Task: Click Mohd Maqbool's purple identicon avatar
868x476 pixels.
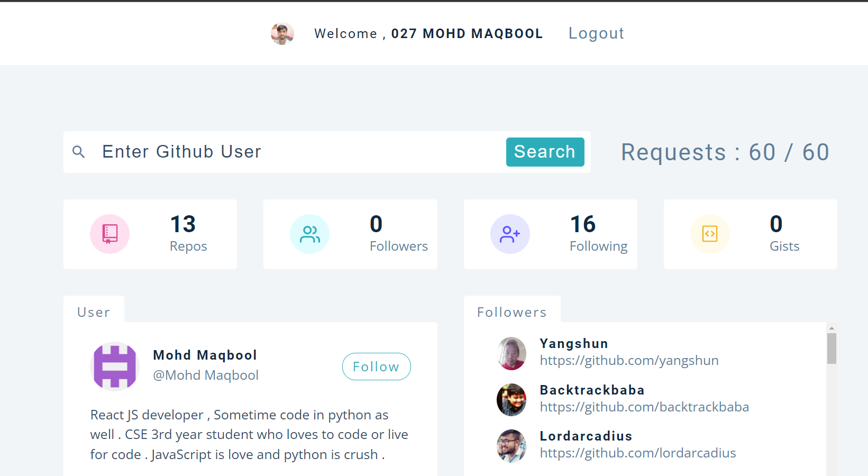Action: point(115,367)
